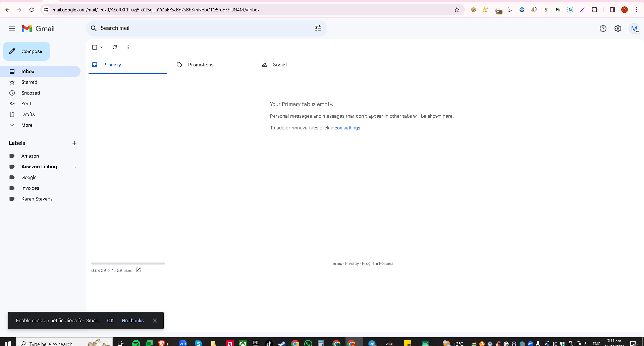The height and width of the screenshot is (346, 644).
Task: Open the Support help icon
Action: (603, 28)
